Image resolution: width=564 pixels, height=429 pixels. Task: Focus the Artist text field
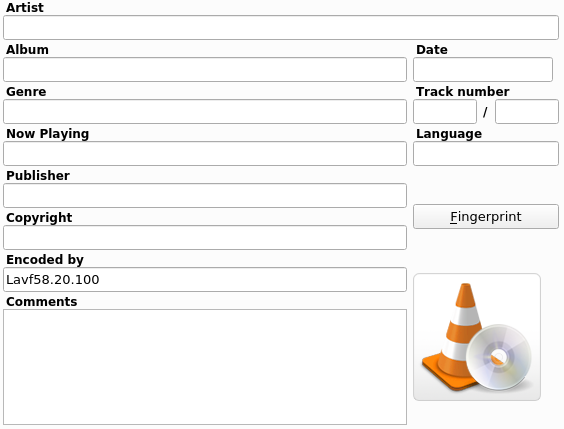(x=281, y=27)
